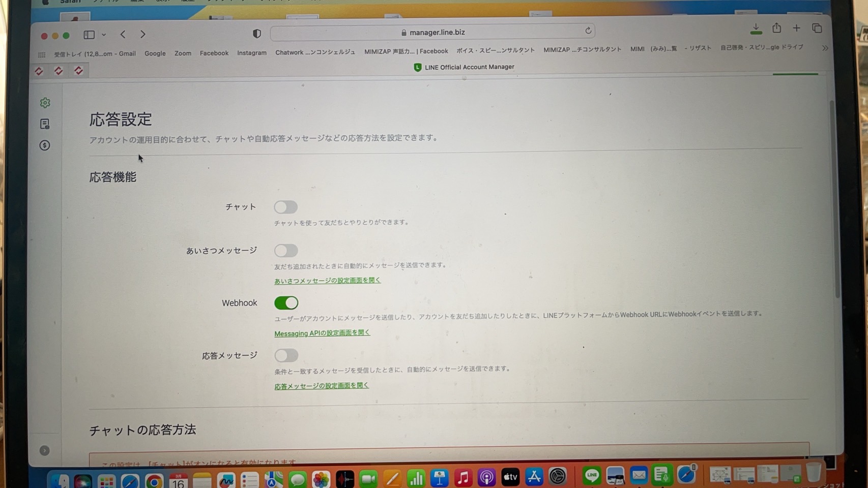Screen dimensions: 868x488
Task: Open Numbers from the Dock
Action: point(416,478)
